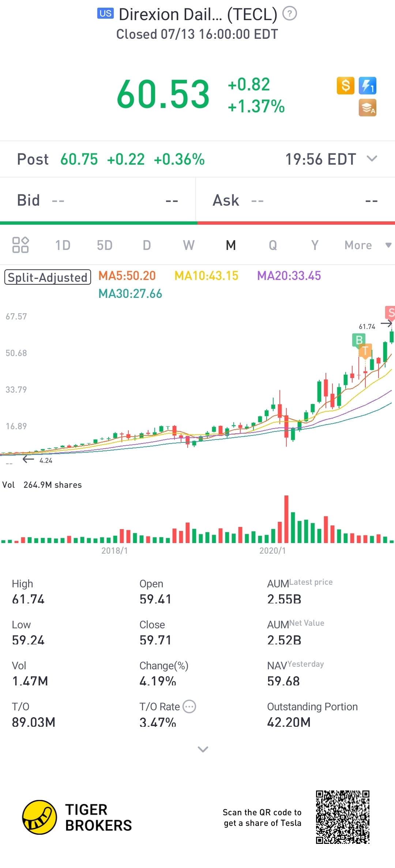Tap the T/O Rate 3.47% value
Image resolution: width=395 pixels, height=868 pixels.
tap(158, 722)
